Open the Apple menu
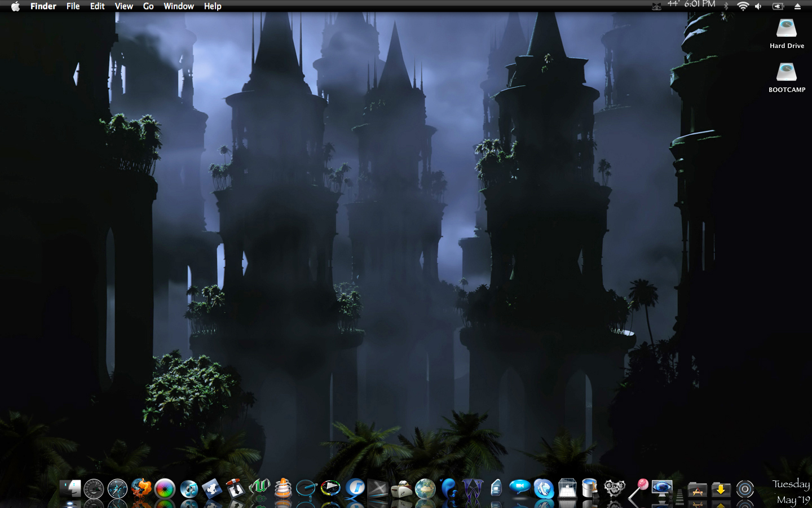812x508 pixels. [15, 6]
